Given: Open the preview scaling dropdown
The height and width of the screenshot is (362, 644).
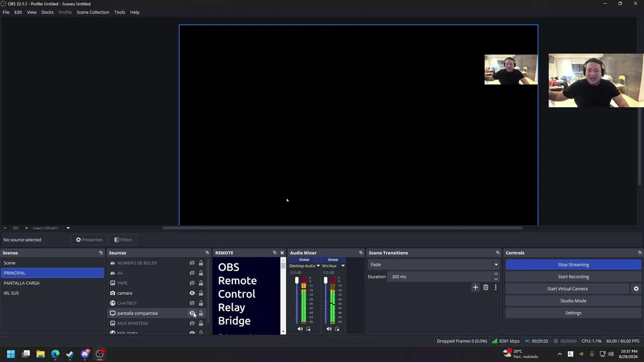Looking at the screenshot, I should click(x=68, y=228).
